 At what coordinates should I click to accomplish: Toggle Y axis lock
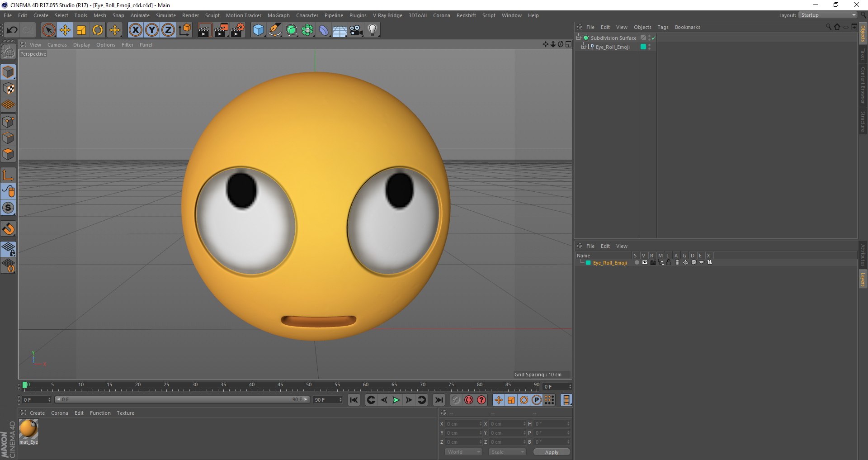pos(152,30)
